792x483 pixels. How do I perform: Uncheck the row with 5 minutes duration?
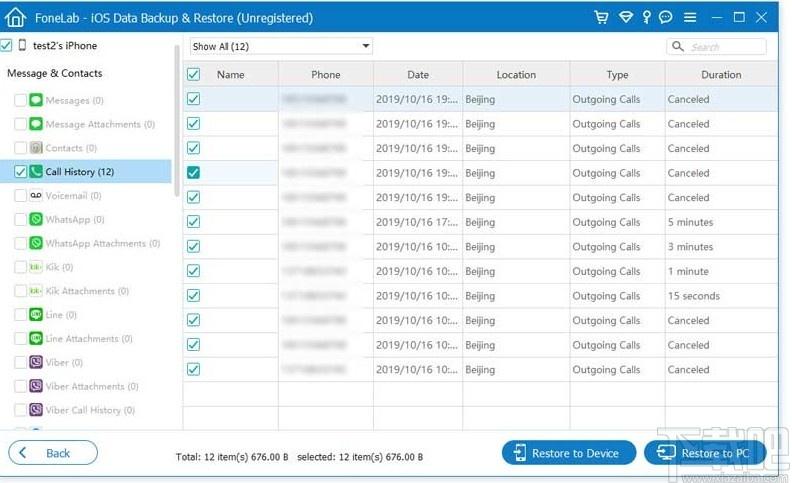point(193,221)
